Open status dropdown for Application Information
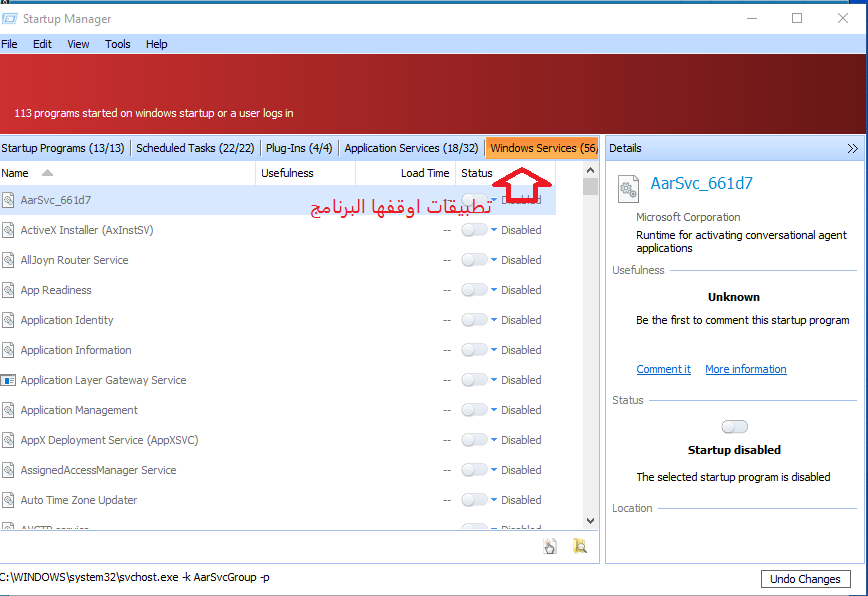Screen dimensions: 868x596 point(494,350)
